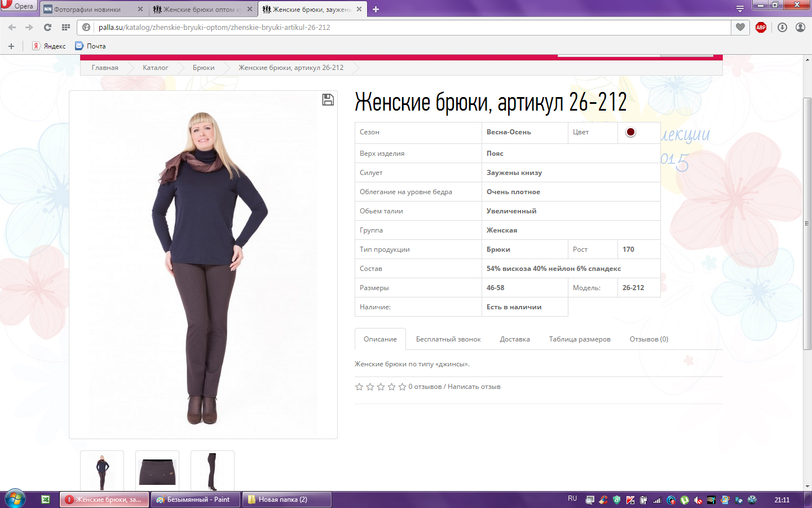
Task: Open the Adblock Plus extension
Action: pyautogui.click(x=761, y=27)
